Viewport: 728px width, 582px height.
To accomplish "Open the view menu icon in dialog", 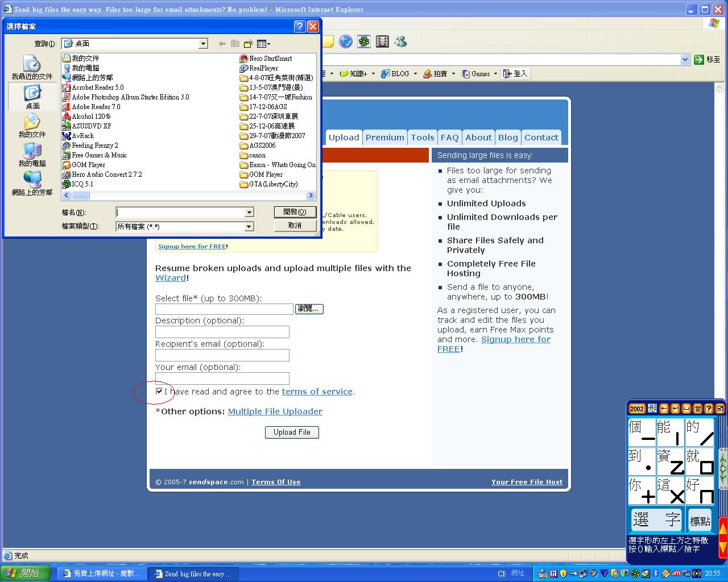I will (x=263, y=44).
